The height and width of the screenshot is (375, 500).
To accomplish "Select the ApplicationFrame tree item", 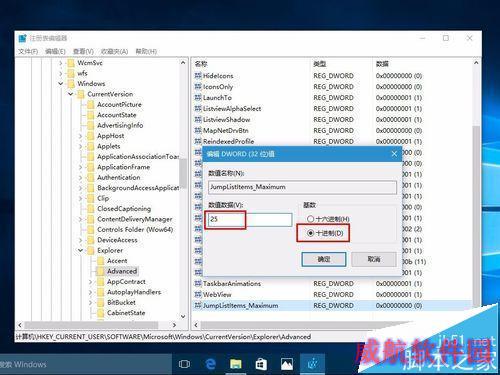I will click(x=123, y=167).
